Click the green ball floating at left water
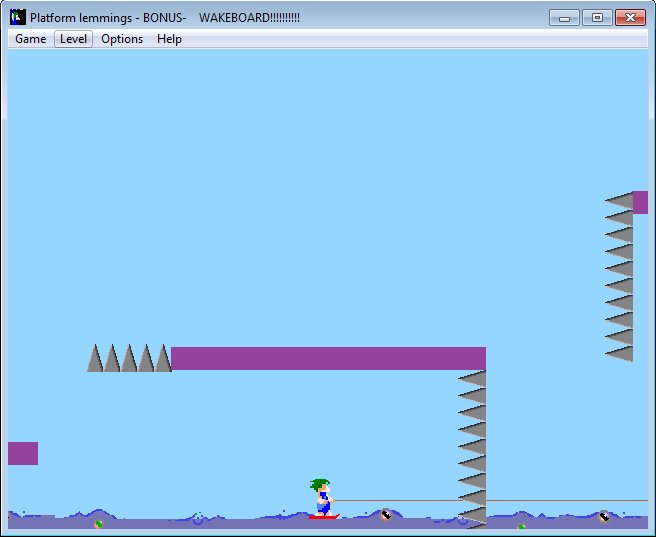The image size is (656, 537). tap(98, 523)
